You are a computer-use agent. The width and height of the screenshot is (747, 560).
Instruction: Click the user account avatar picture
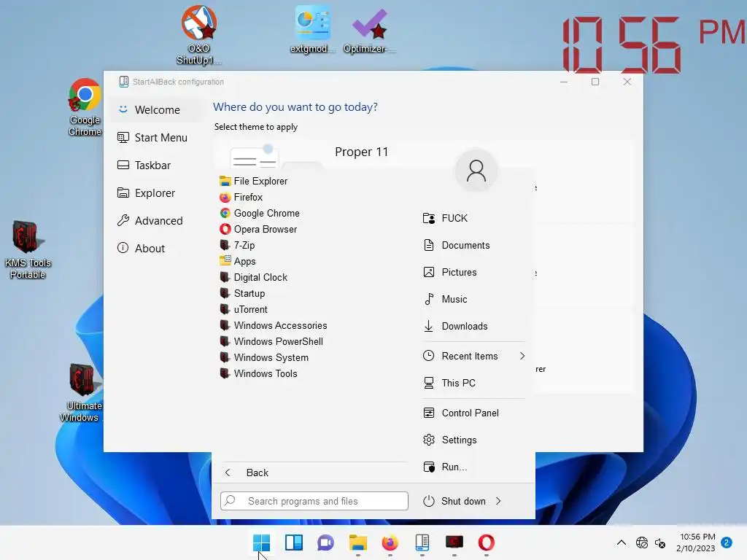tap(476, 171)
